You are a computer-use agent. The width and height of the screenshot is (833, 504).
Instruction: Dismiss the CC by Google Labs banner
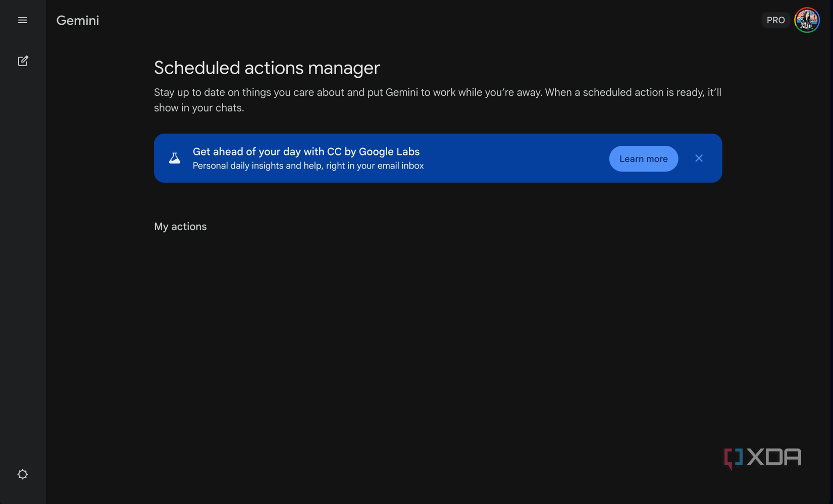pos(699,158)
